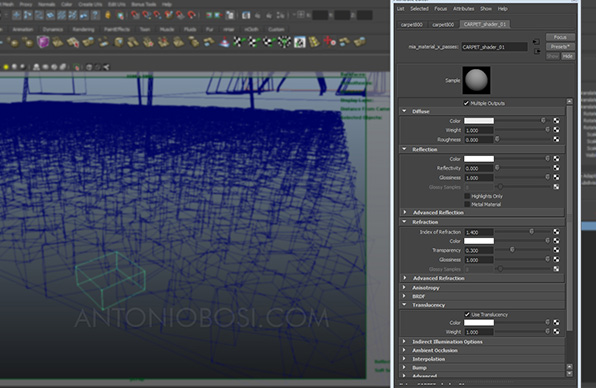Click the yellow light sphere viewport icon

point(6,67)
